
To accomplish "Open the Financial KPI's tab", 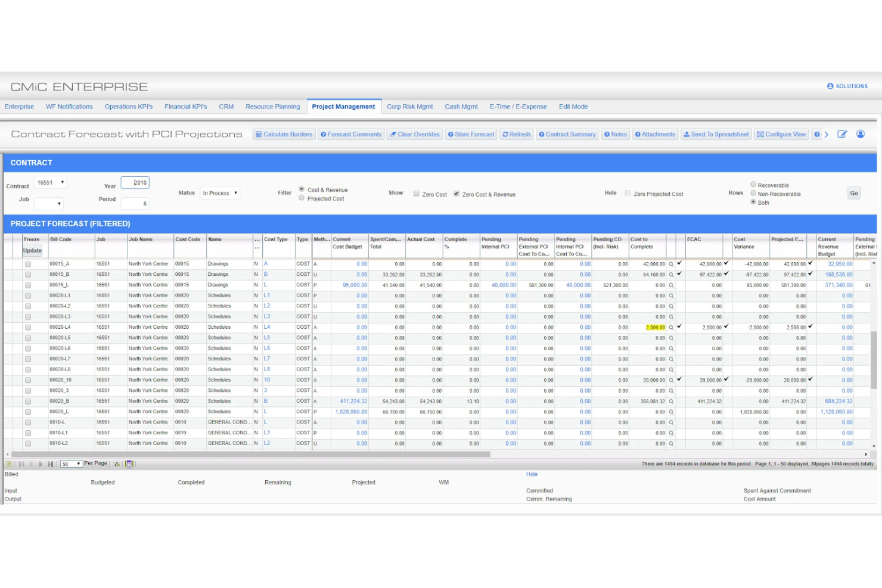I will click(186, 107).
